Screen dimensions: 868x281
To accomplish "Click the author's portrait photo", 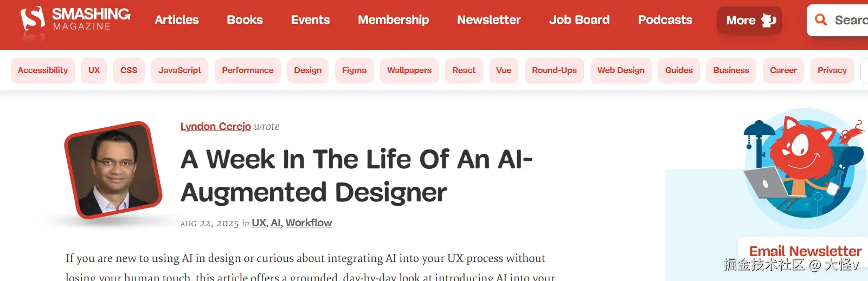I will click(113, 170).
